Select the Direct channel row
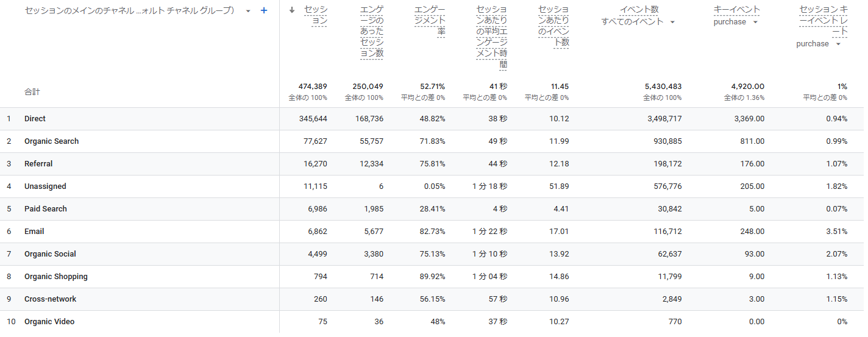The height and width of the screenshot is (337, 868). (35, 119)
